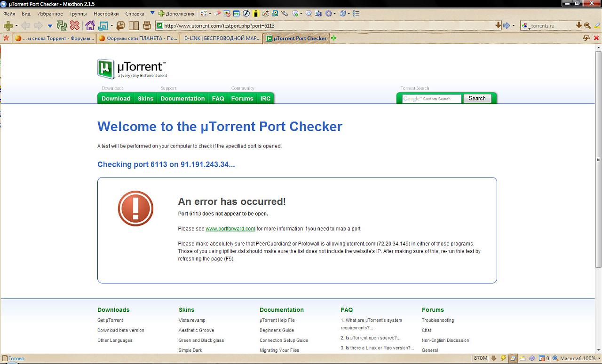Click the Search button next to Google box
Viewport: 602px width, 364px height.
pyautogui.click(x=477, y=98)
